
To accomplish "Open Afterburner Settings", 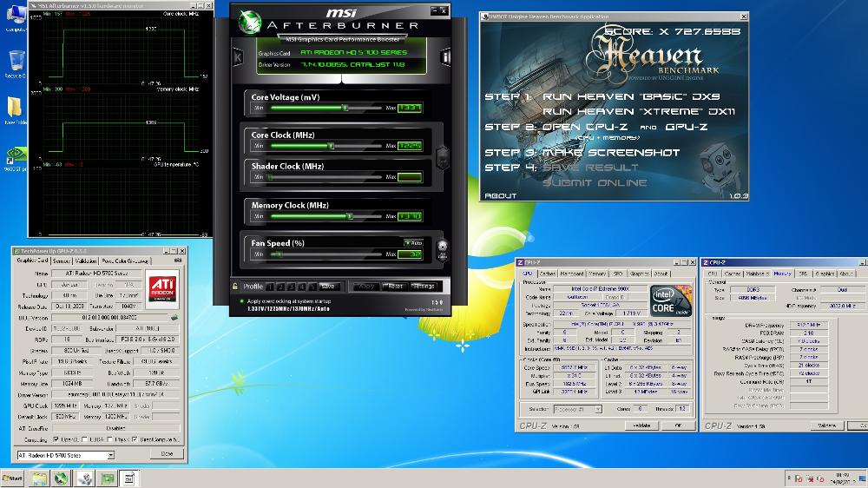I will pos(424,287).
